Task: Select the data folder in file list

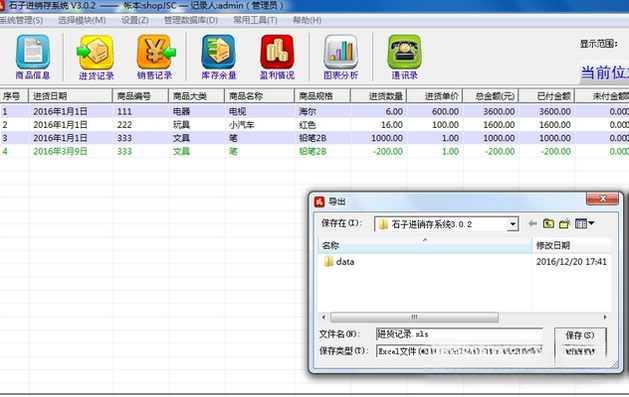Action: coord(339,262)
